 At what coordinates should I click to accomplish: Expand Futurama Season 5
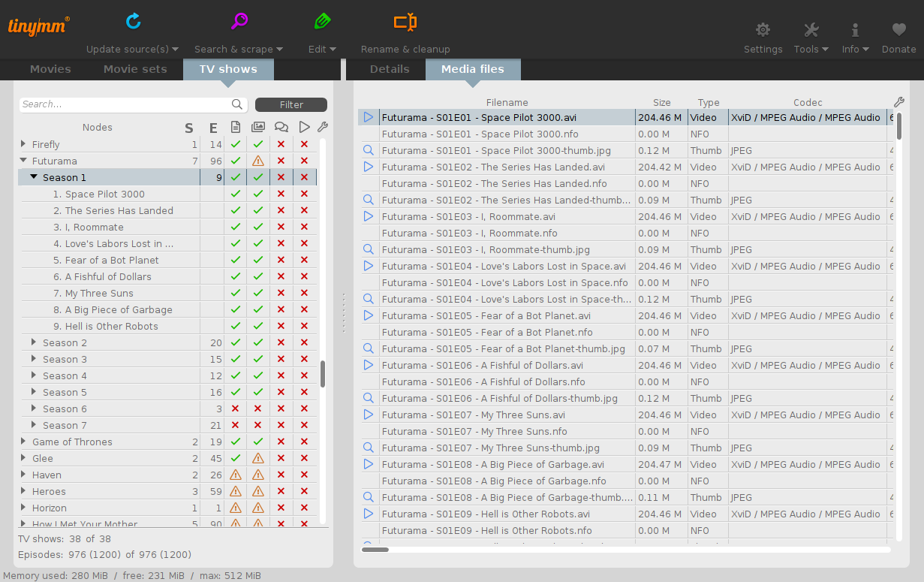[34, 392]
